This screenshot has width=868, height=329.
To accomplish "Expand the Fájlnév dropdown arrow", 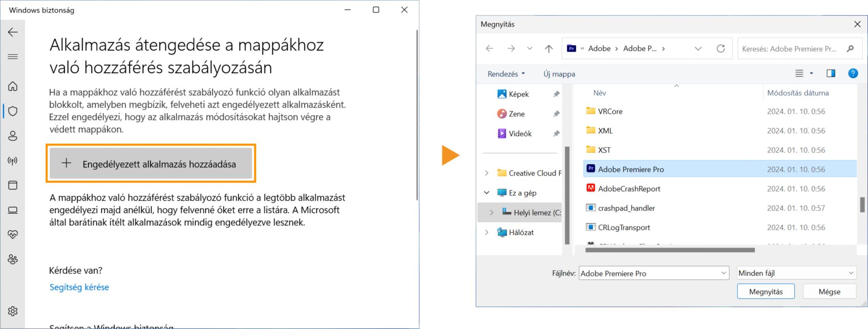I will coord(723,273).
